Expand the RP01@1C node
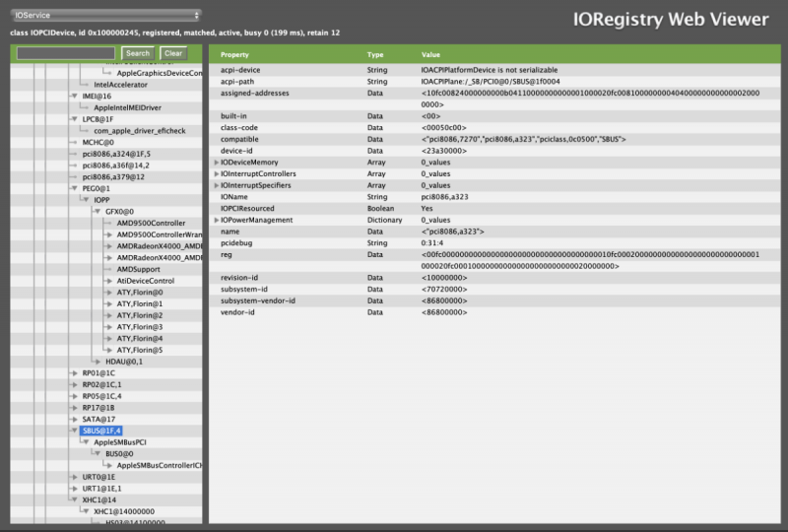 pyautogui.click(x=75, y=373)
